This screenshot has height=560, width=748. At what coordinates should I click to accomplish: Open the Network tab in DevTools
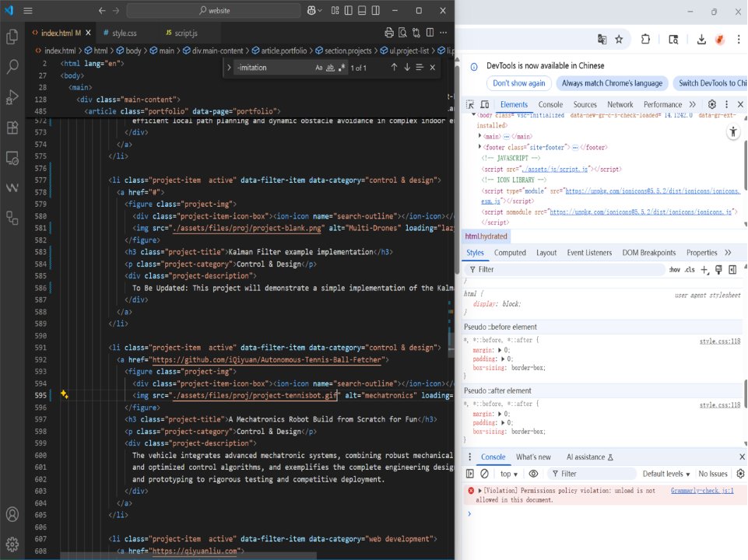coord(620,104)
